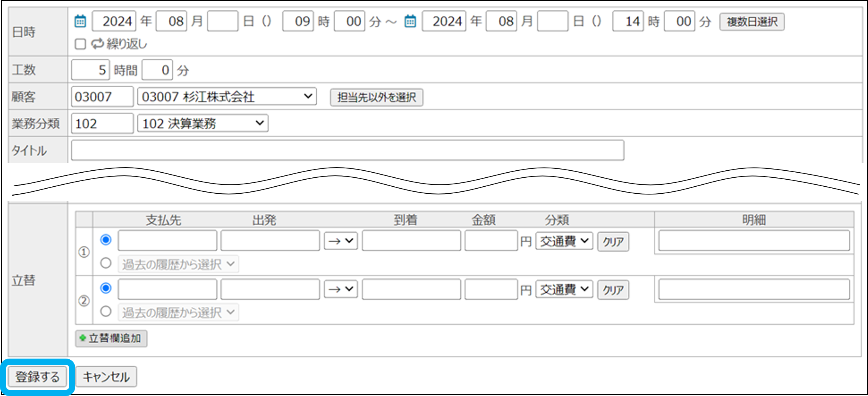Open the arrow direction dropdown in row ①
The width and height of the screenshot is (868, 396).
coord(341,241)
